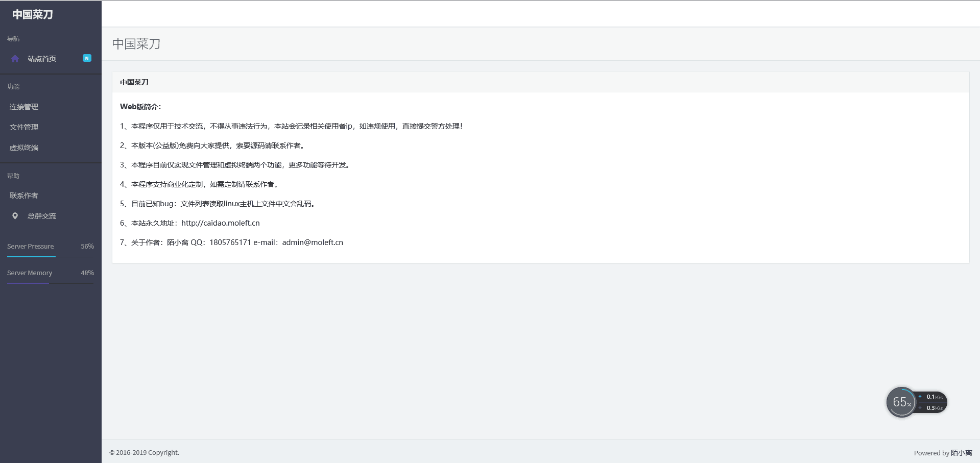
Task: Click the Server Memory progress bar
Action: pos(51,283)
